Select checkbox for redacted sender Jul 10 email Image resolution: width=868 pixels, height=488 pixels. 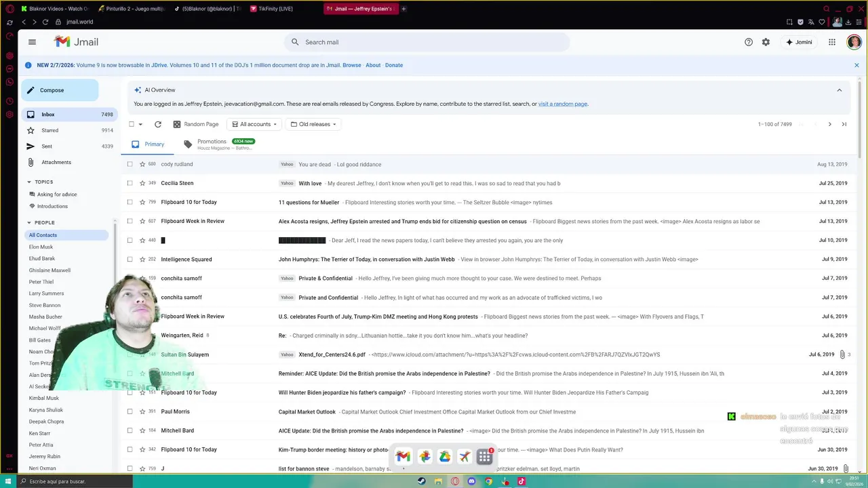click(x=130, y=240)
